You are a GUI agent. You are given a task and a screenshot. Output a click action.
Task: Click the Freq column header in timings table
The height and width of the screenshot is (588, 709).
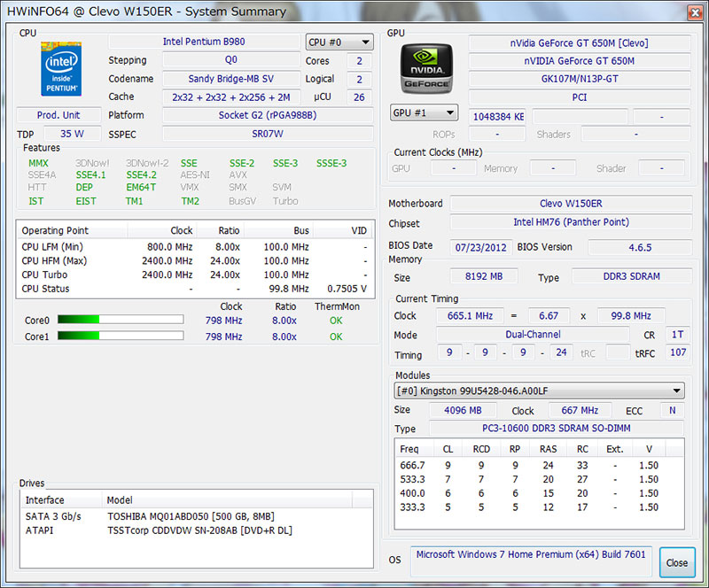(413, 449)
